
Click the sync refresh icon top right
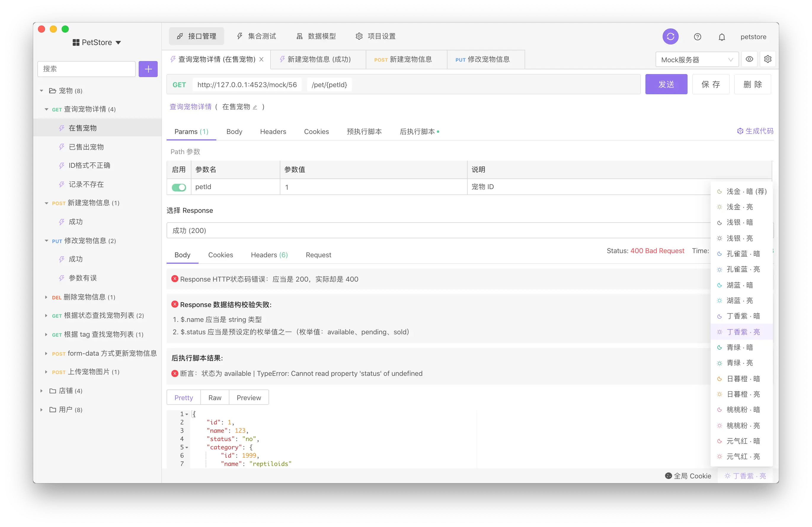click(x=670, y=36)
